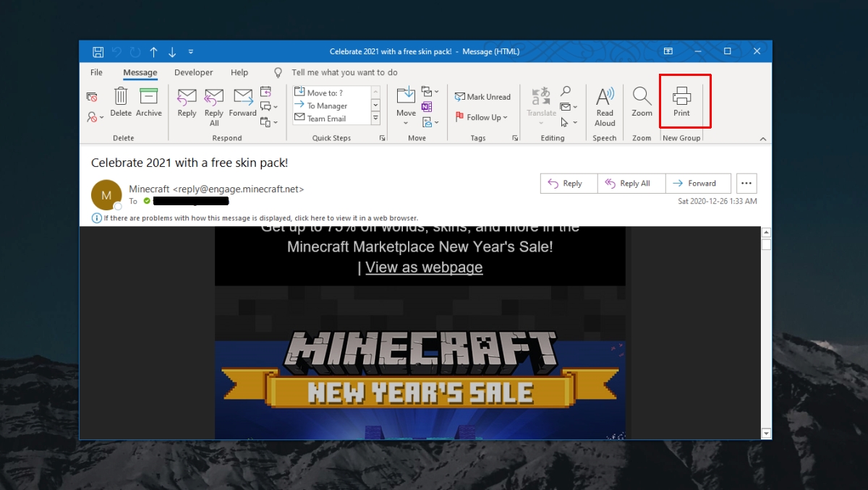The height and width of the screenshot is (490, 868).
Task: Start Read Aloud
Action: click(x=605, y=106)
